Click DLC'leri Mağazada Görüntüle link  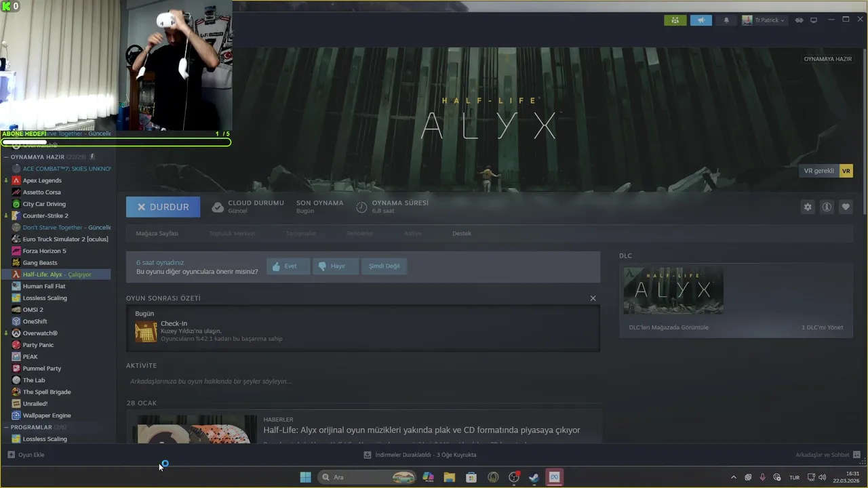(669, 327)
